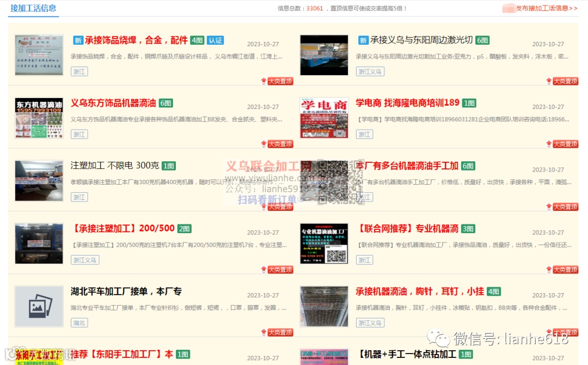Click the 新 badge on 承接义乌与东阳周边激光切 listing

[363, 40]
